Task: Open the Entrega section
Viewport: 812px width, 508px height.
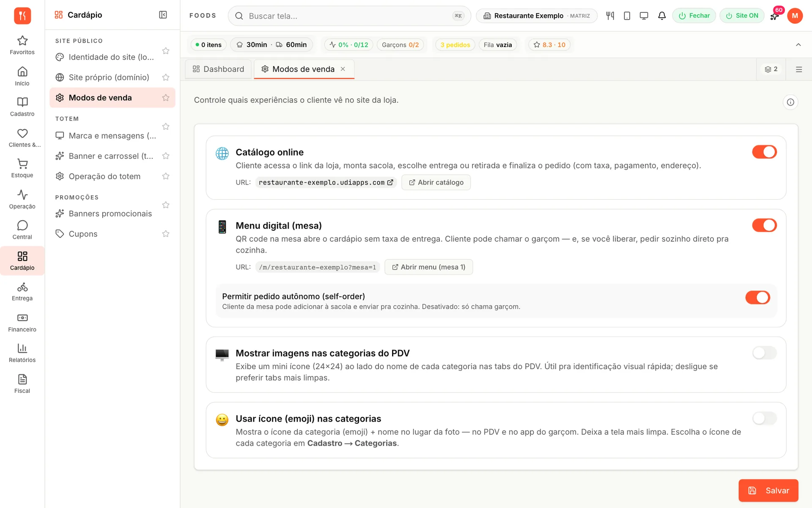Action: pos(22,292)
